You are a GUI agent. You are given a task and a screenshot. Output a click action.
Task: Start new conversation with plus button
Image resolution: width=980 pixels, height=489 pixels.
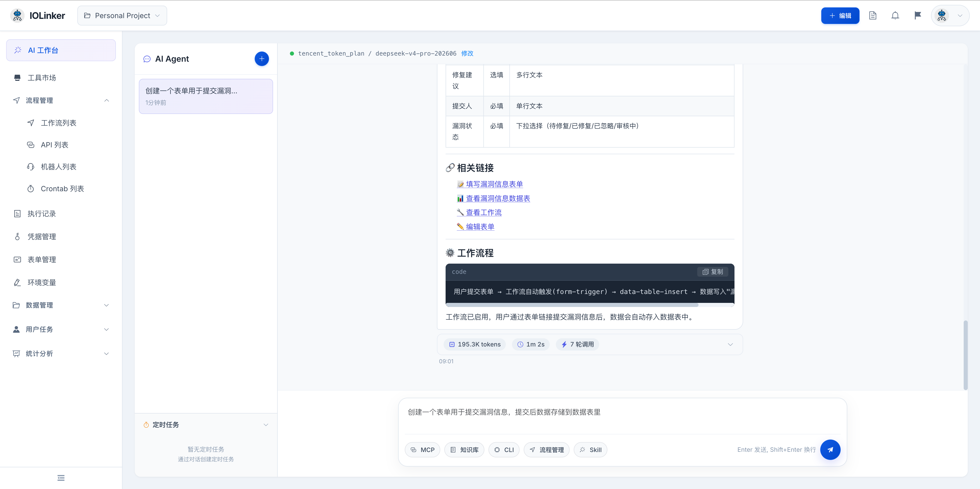click(262, 59)
